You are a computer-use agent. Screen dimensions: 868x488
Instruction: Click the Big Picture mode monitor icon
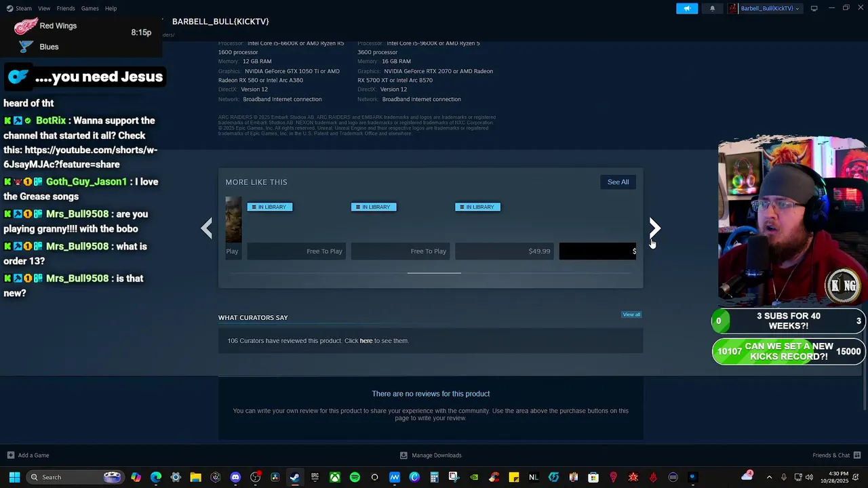click(x=814, y=8)
